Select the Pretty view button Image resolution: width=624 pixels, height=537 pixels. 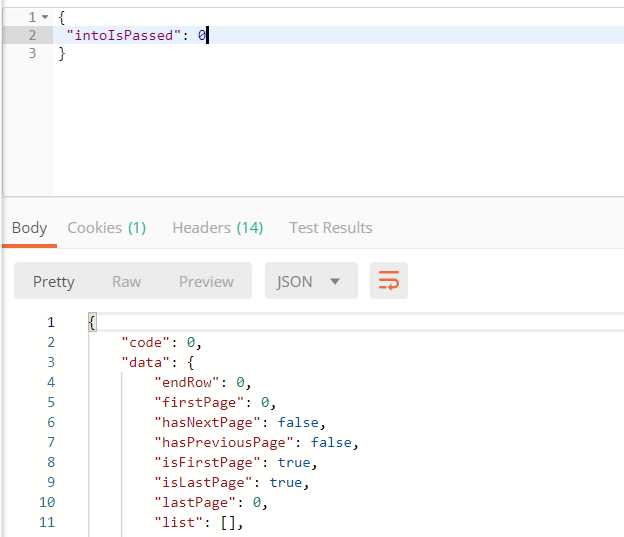54,281
